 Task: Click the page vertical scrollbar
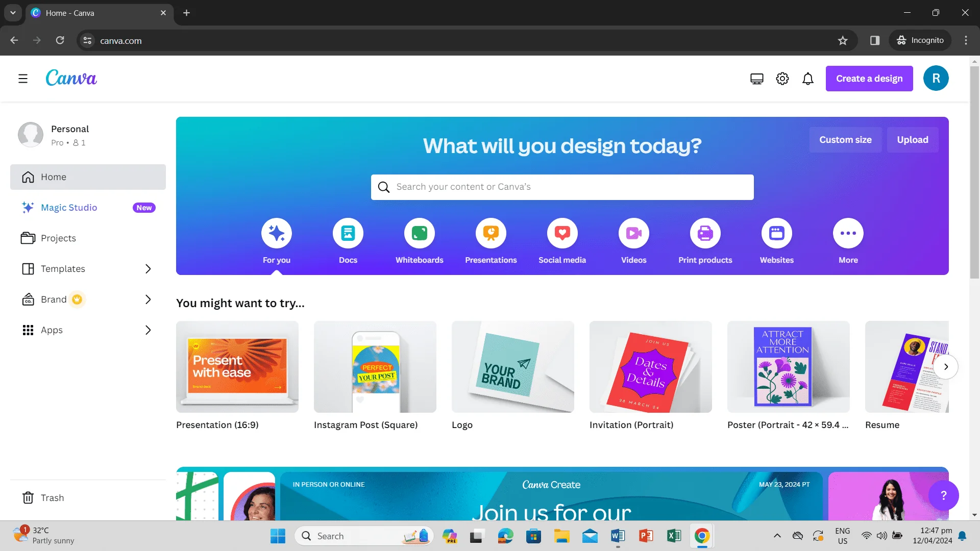(x=974, y=173)
